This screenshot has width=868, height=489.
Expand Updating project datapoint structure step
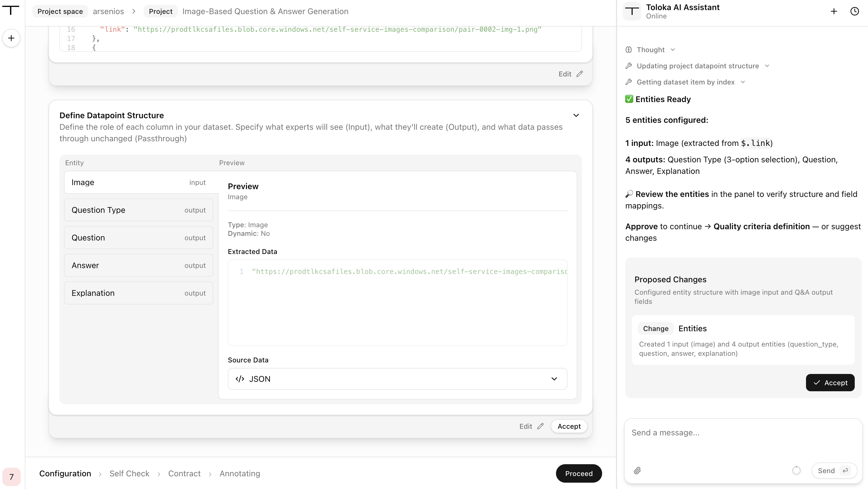[x=698, y=66]
